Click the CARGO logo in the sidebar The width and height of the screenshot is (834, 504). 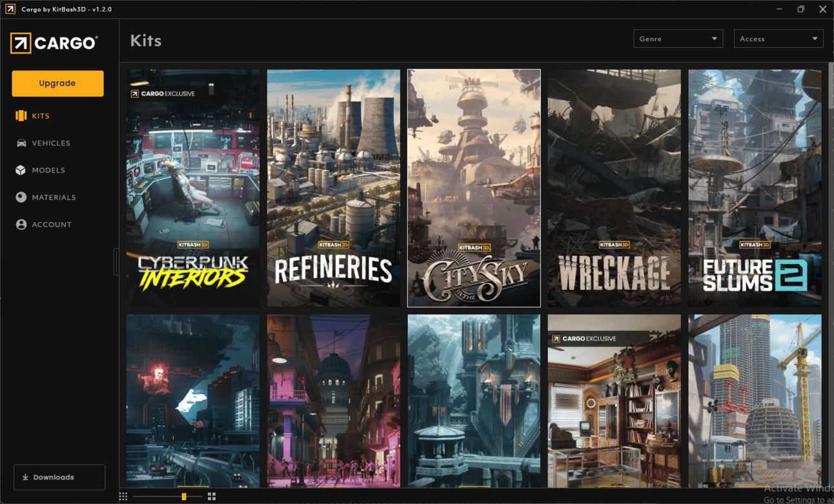pyautogui.click(x=54, y=43)
